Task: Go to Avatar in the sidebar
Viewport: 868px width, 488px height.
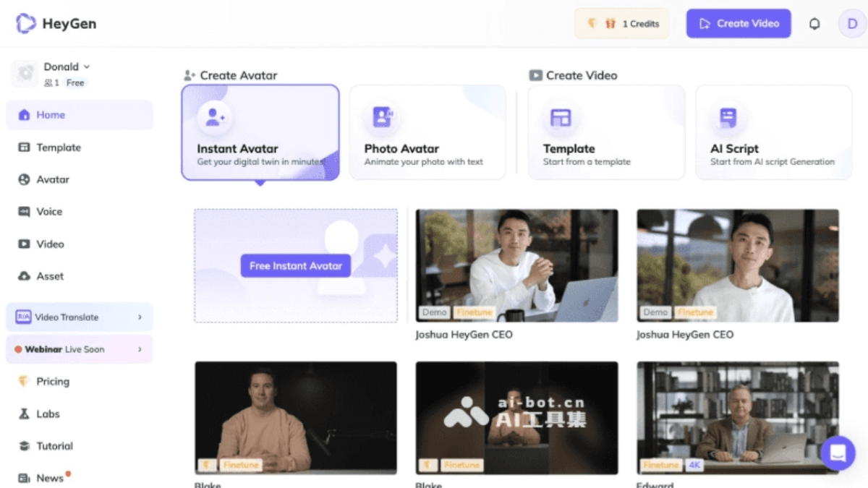Action: coord(53,179)
